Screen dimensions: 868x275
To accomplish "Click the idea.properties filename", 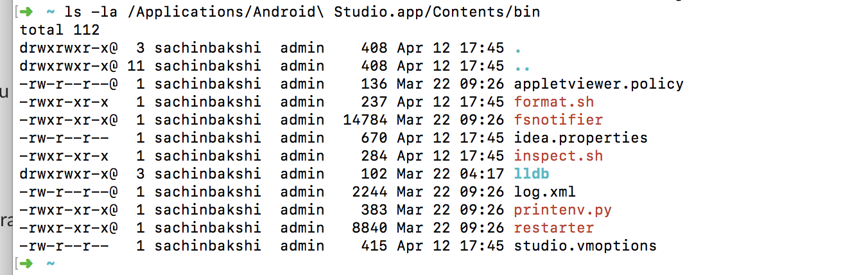I will [x=580, y=138].
